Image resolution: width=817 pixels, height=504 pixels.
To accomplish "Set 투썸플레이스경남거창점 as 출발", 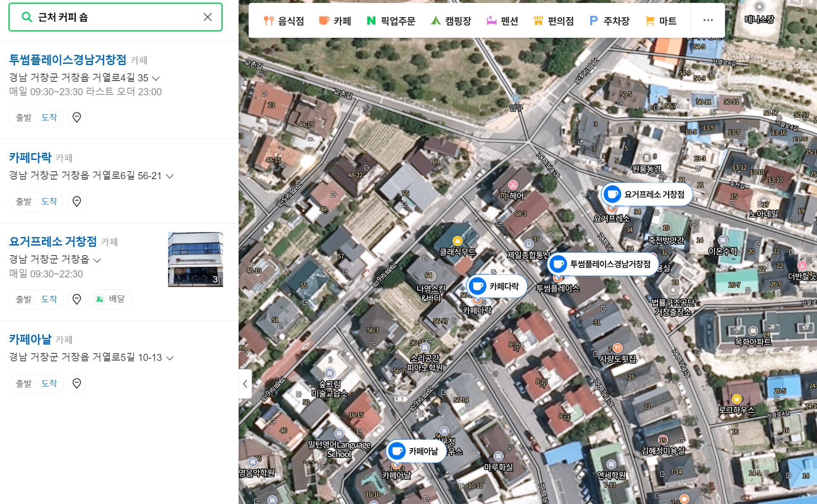I will [24, 118].
